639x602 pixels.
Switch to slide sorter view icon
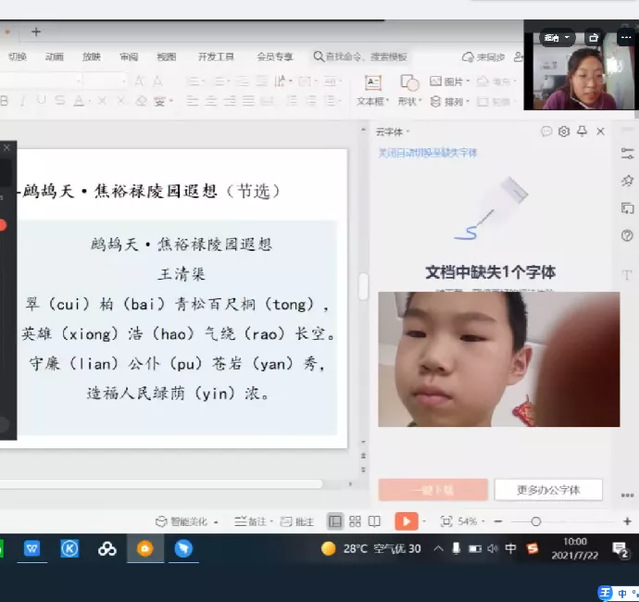point(355,521)
